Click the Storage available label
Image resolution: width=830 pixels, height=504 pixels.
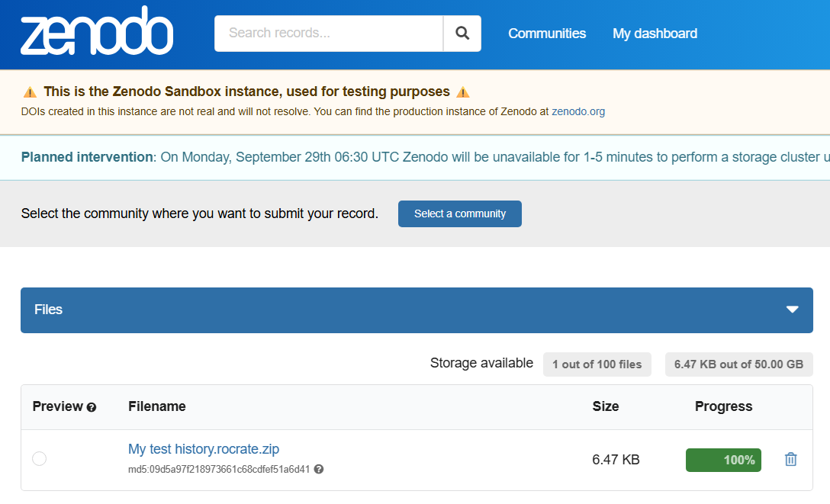pos(481,363)
